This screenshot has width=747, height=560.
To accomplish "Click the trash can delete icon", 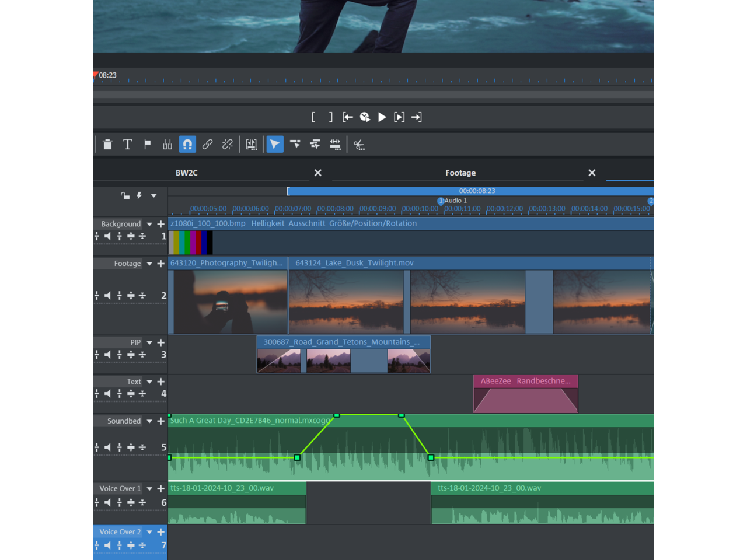I will click(x=107, y=145).
